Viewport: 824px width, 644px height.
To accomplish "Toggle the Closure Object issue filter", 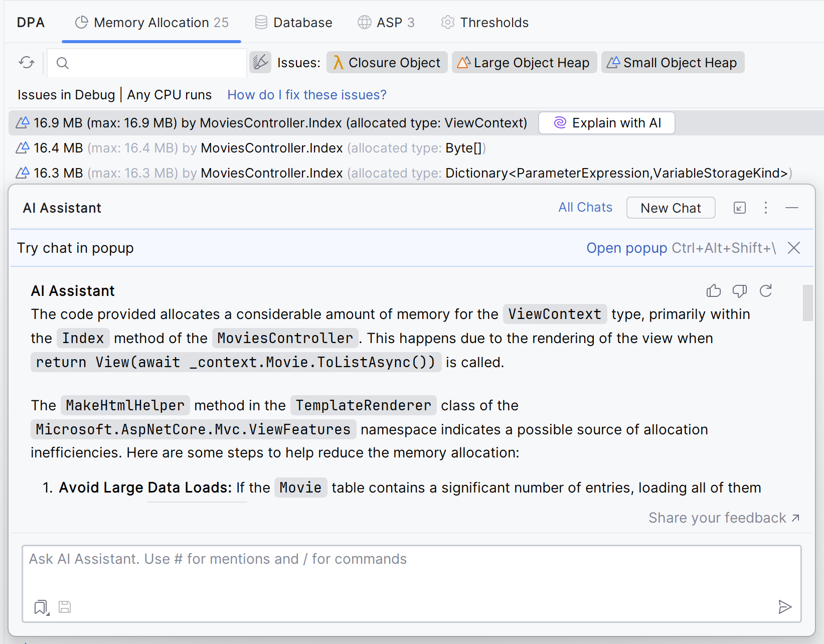I will click(387, 62).
